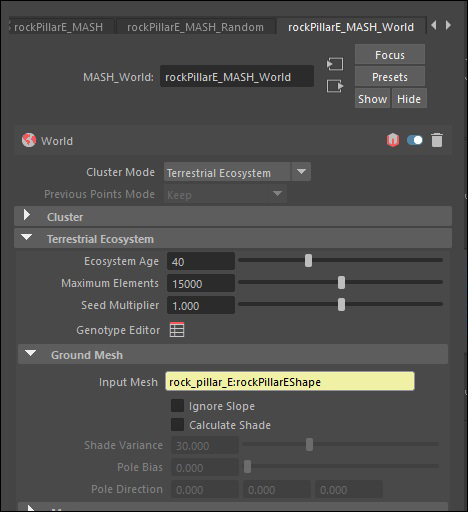This screenshot has height=512, width=468.
Task: Enable the Ignore Slope checkbox
Action: [177, 406]
